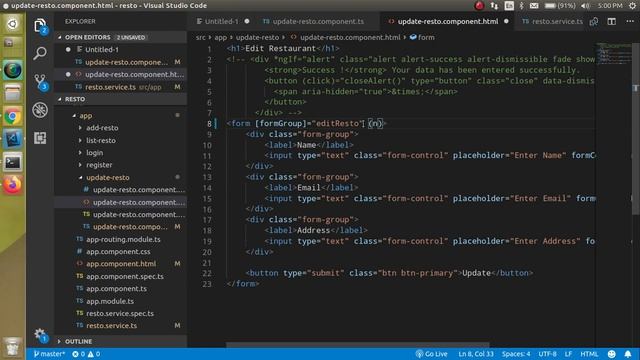Open the Debug view in the activity bar
This screenshot has height=360, width=640.
click(40, 110)
